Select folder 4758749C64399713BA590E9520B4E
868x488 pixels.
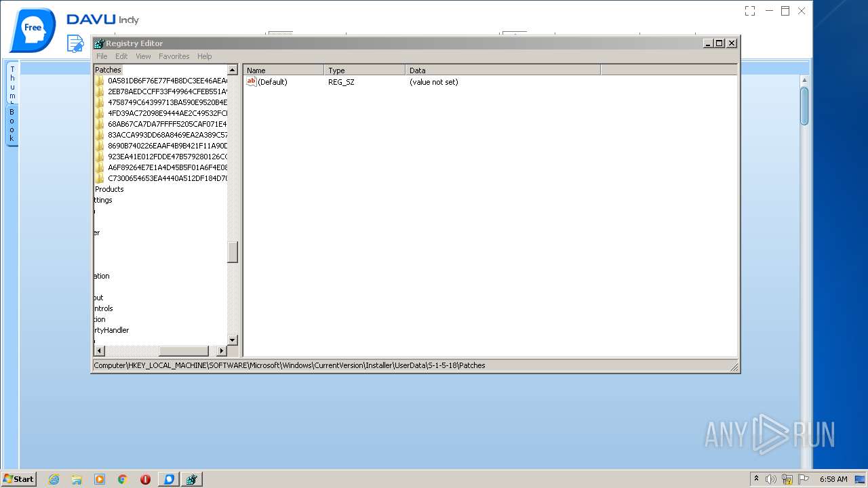(x=167, y=102)
